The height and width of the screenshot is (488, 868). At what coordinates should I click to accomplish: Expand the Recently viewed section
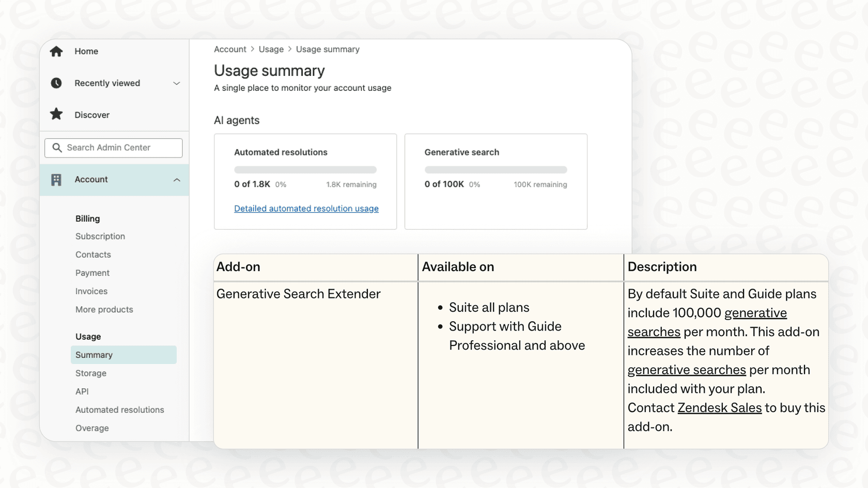click(x=177, y=83)
